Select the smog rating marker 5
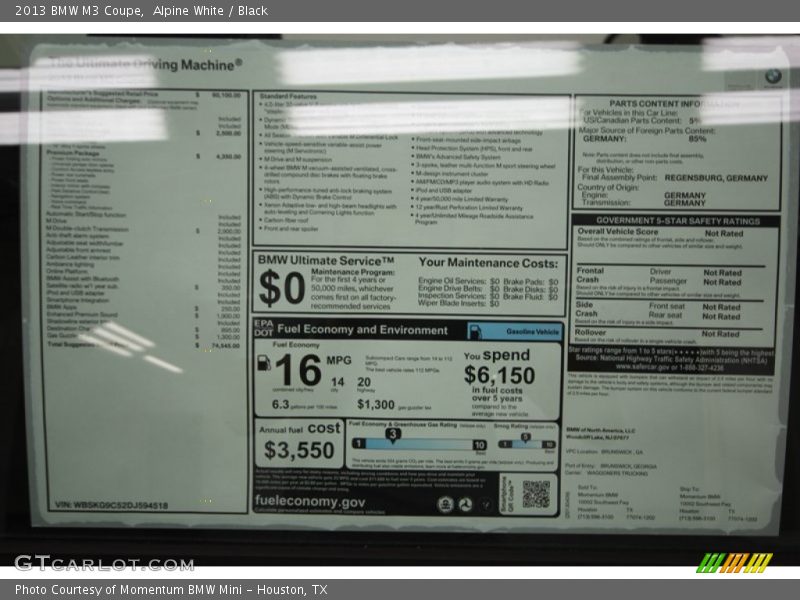Image resolution: width=800 pixels, height=600 pixels. [x=525, y=437]
